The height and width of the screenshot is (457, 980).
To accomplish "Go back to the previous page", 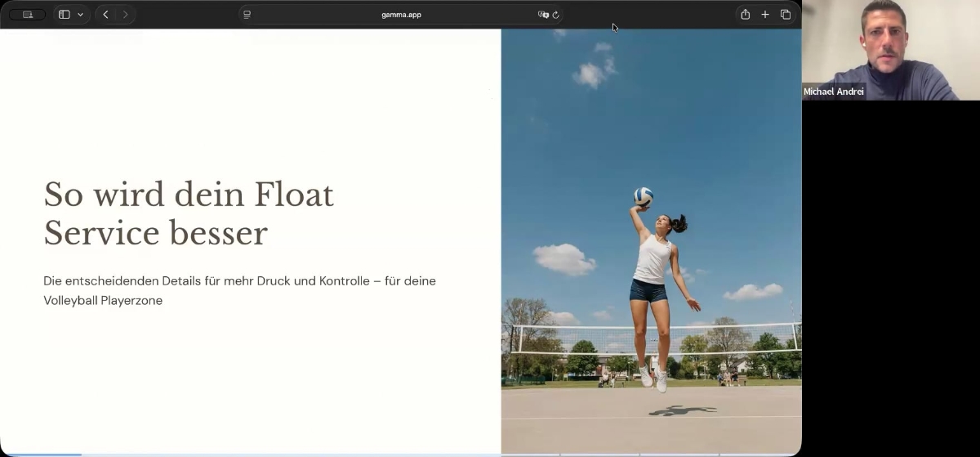I will coord(105,15).
